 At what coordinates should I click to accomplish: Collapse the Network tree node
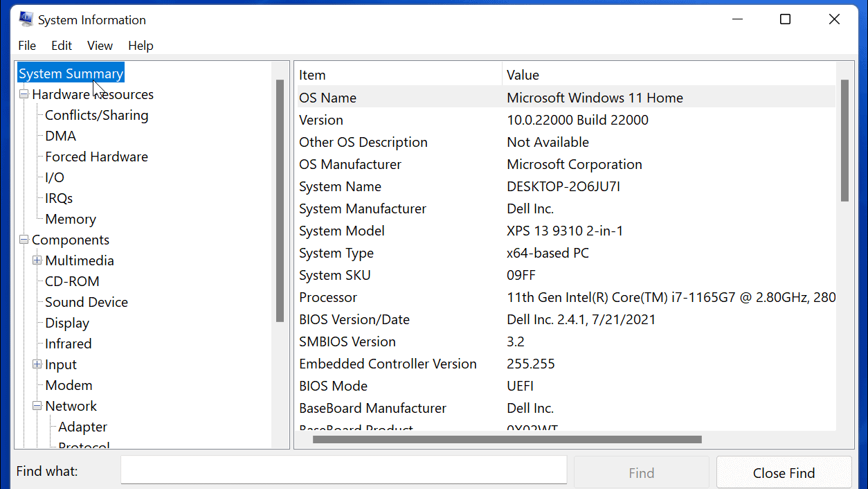(37, 406)
